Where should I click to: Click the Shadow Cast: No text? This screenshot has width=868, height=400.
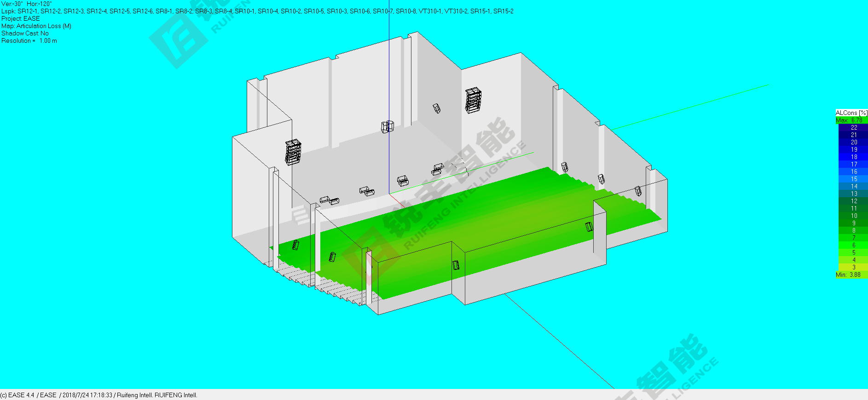pyautogui.click(x=25, y=34)
